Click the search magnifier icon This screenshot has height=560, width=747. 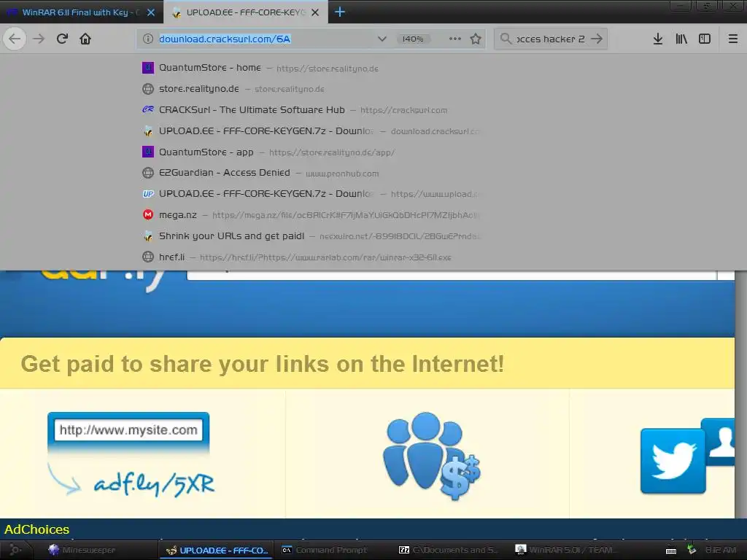coord(506,39)
